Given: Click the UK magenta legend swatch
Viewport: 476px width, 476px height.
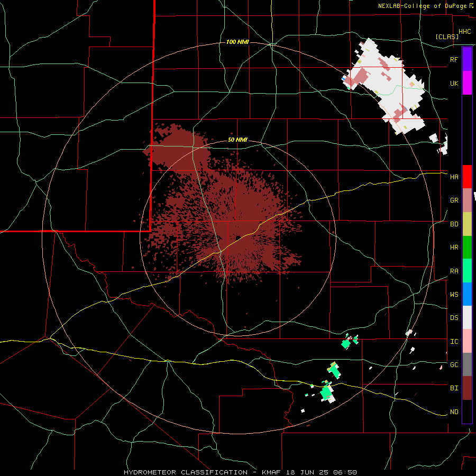Looking at the screenshot, I should click(467, 83).
